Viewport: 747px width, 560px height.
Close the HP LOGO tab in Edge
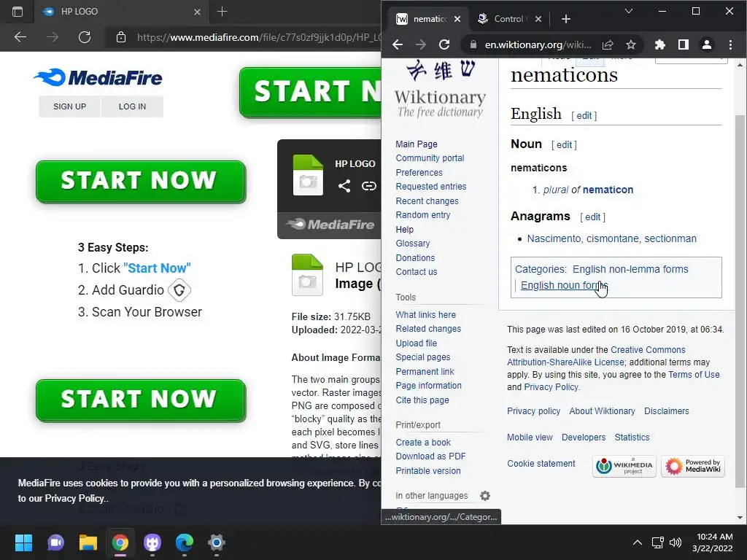[197, 12]
